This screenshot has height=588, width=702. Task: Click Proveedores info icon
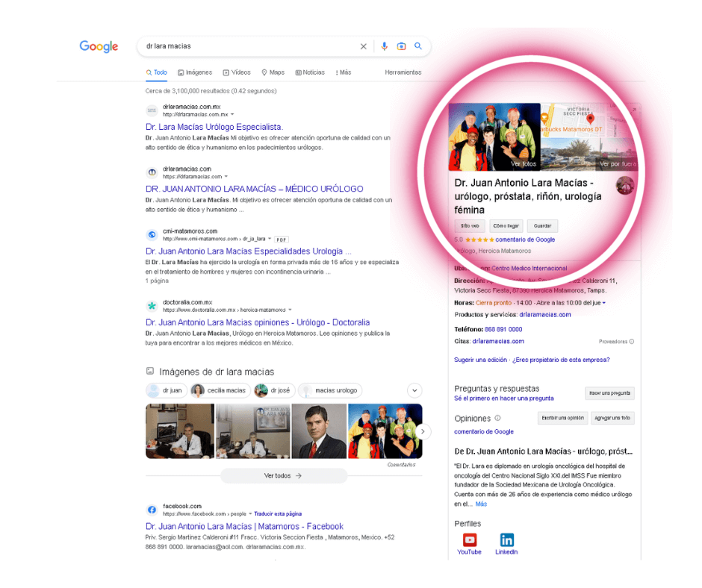(631, 342)
